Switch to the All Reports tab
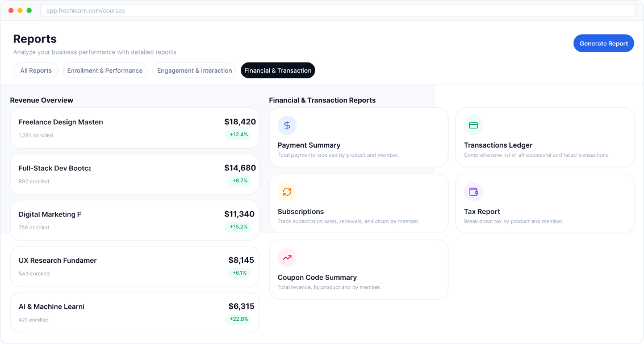The height and width of the screenshot is (344, 644). (x=35, y=70)
